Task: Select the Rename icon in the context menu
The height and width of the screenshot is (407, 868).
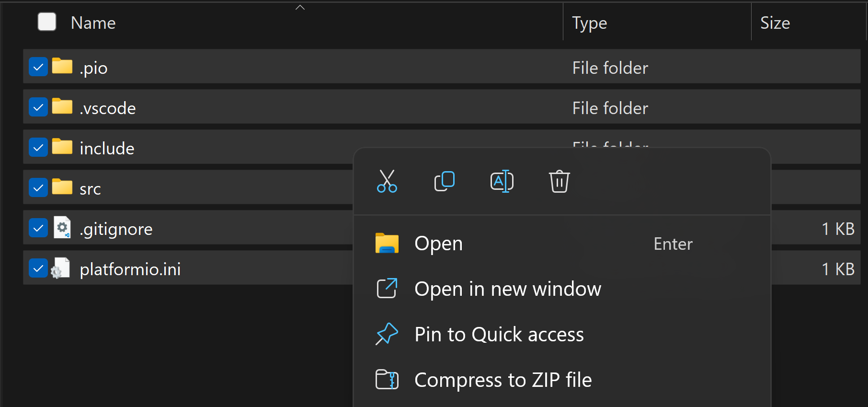Action: [502, 181]
